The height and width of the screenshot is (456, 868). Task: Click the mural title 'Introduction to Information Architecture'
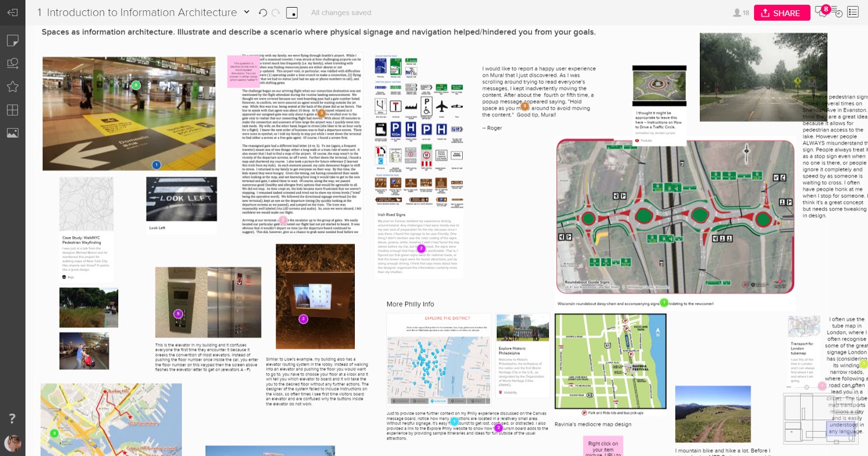coord(142,12)
